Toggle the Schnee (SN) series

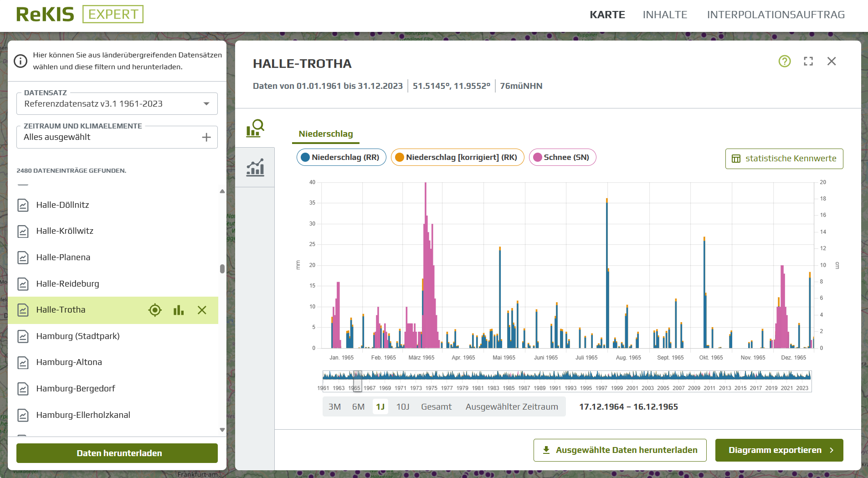[x=562, y=157]
